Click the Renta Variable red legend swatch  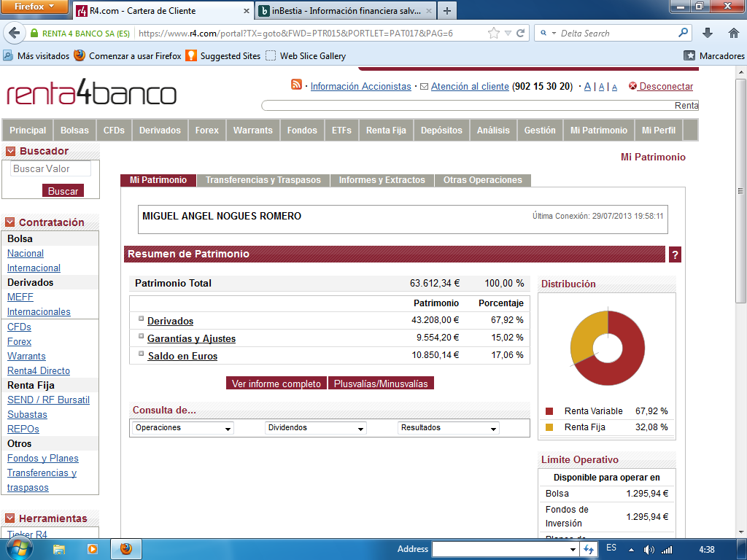pos(549,411)
